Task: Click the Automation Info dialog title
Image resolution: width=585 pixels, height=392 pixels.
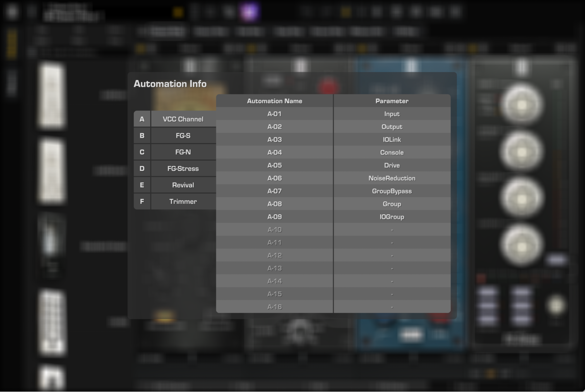Action: pos(170,84)
